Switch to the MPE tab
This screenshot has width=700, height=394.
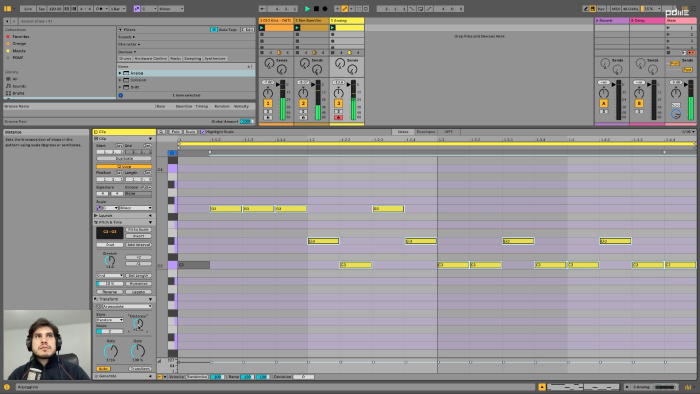[x=448, y=132]
